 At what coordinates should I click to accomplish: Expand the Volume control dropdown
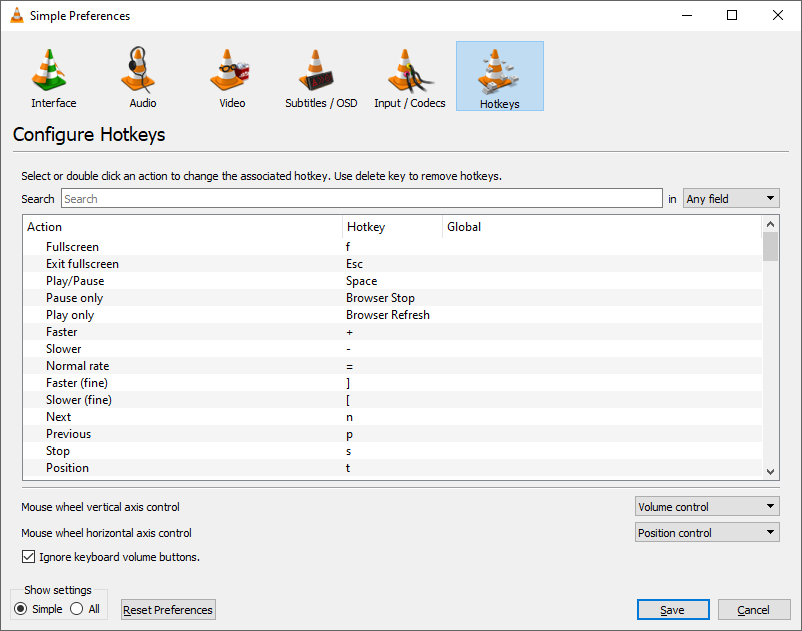coord(707,507)
